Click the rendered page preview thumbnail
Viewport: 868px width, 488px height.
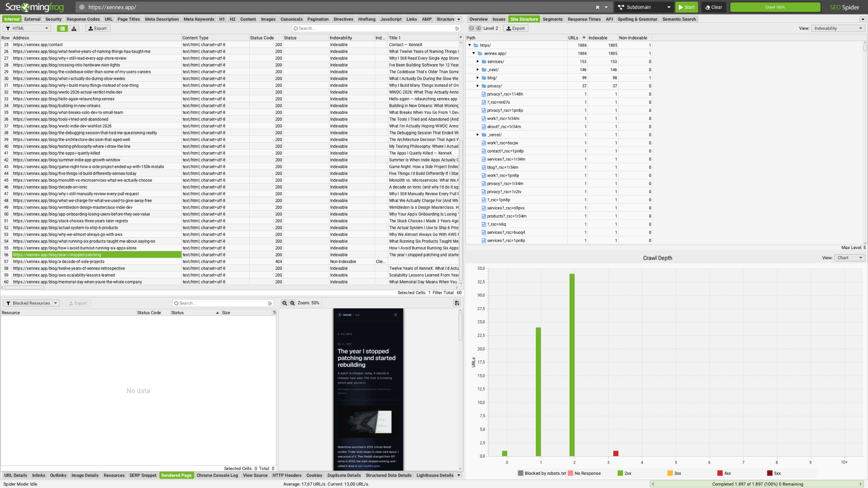pyautogui.click(x=368, y=389)
